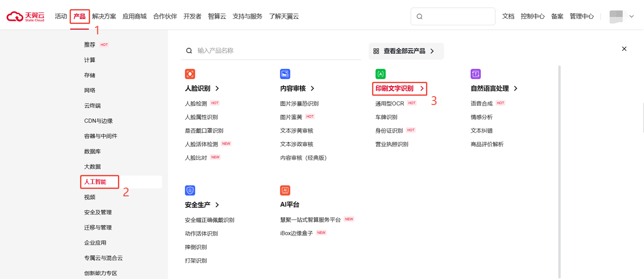
Task: Click the 输入产品名称 search field
Action: pyautogui.click(x=271, y=50)
